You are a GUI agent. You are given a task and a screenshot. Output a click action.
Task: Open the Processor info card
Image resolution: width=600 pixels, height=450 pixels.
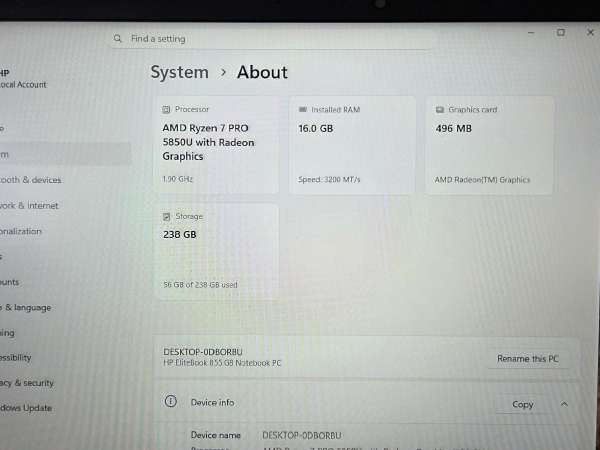217,145
